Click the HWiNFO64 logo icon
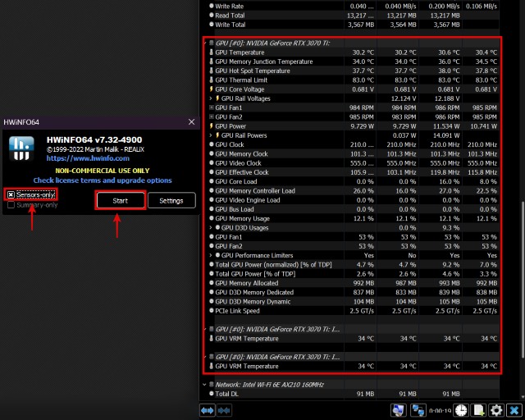Image resolution: width=525 pixels, height=420 pixels. [21, 148]
